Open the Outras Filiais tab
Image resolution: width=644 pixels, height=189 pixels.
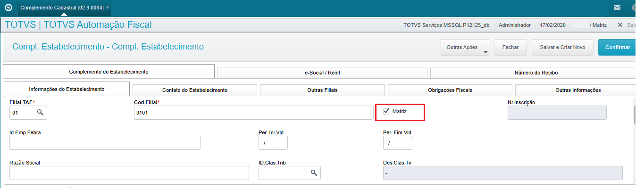coord(322,90)
